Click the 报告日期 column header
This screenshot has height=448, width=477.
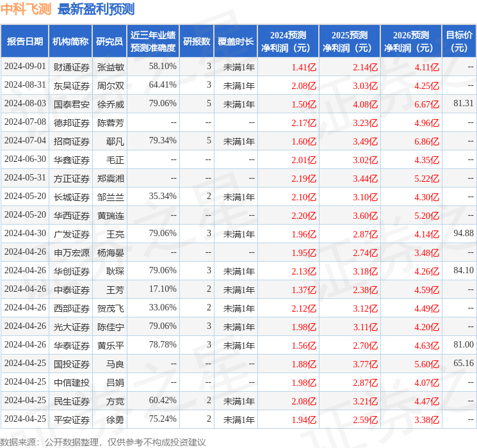tap(24, 42)
